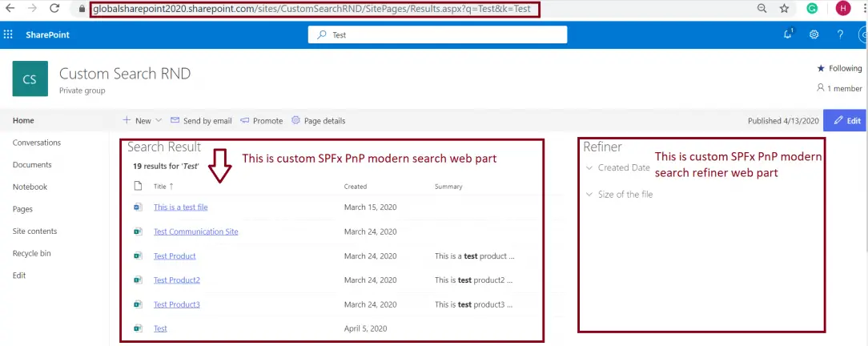Open notifications bell icon

click(x=788, y=34)
